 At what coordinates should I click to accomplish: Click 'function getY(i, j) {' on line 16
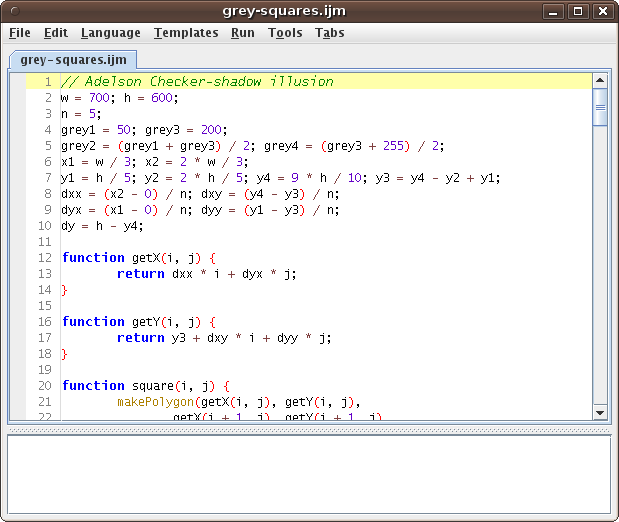139,322
